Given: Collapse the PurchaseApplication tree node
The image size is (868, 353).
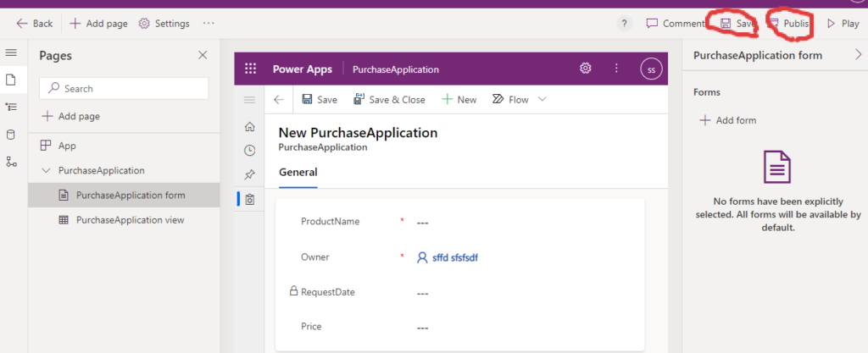Looking at the screenshot, I should pos(46,170).
